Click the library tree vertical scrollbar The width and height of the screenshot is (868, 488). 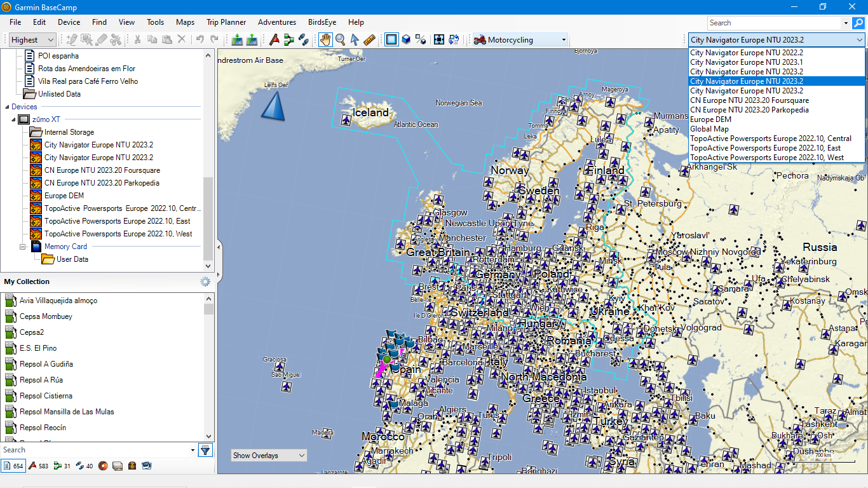tap(208, 219)
